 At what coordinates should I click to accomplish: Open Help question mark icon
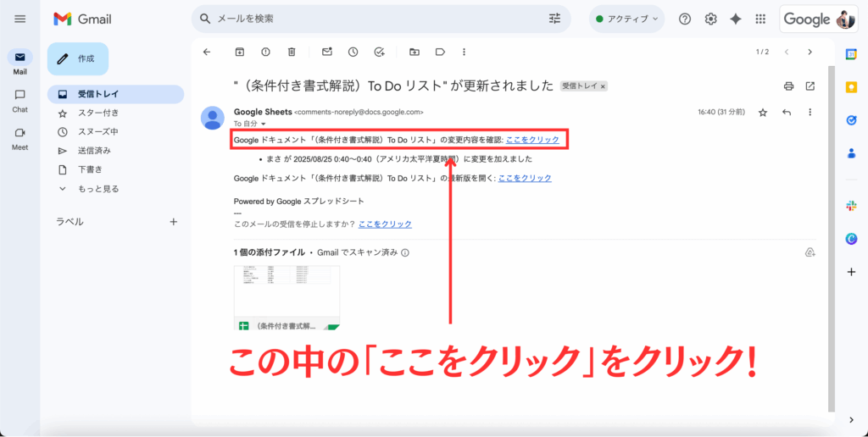pyautogui.click(x=685, y=19)
